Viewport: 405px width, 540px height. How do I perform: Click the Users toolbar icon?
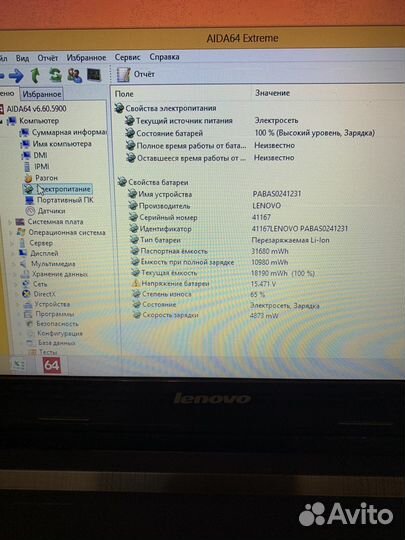coord(74,75)
